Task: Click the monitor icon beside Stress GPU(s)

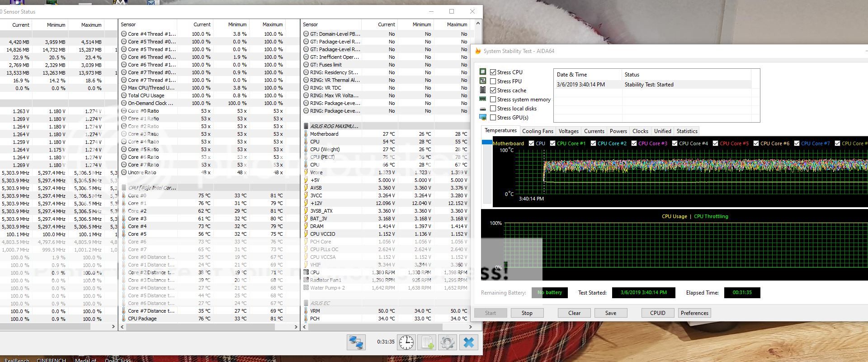Action: [x=483, y=117]
